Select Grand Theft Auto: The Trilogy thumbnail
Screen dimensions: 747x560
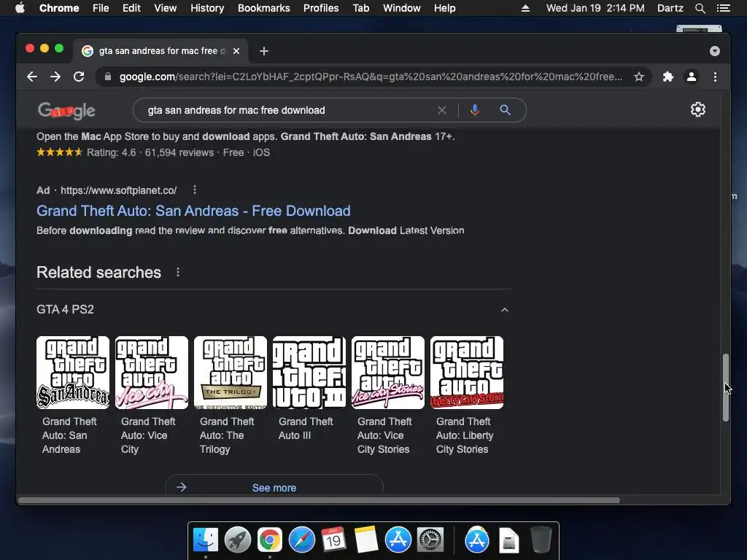(231, 373)
